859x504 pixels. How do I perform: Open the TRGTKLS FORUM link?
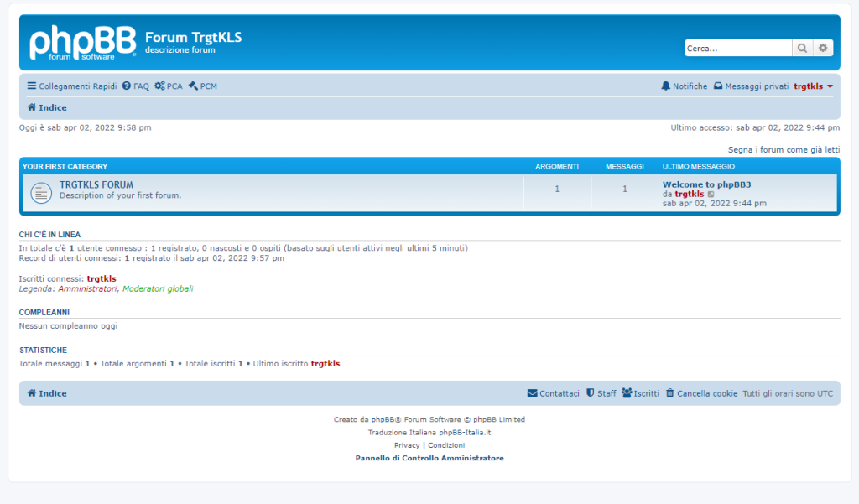[96, 184]
